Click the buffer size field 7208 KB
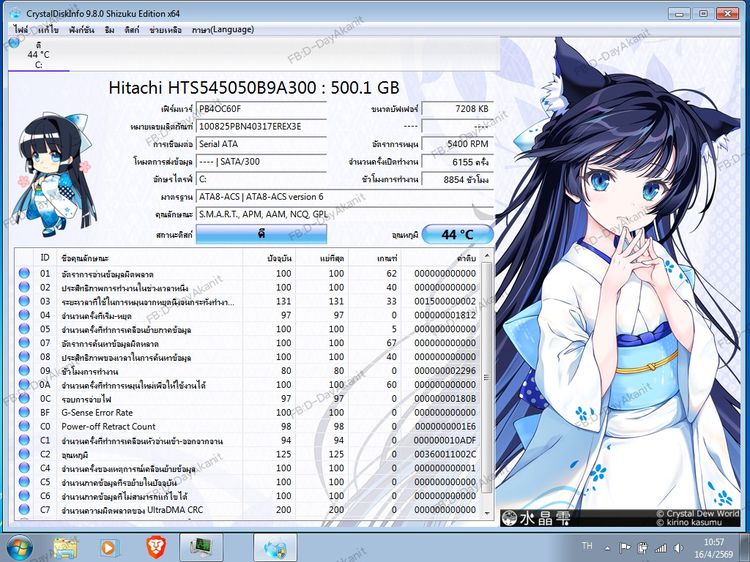This screenshot has width=750, height=562. [x=457, y=109]
